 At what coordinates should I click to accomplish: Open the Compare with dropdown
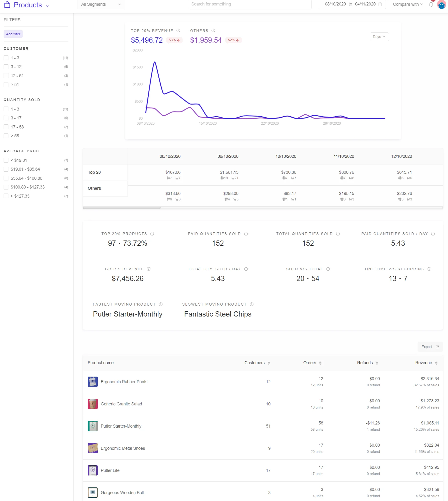[408, 4]
